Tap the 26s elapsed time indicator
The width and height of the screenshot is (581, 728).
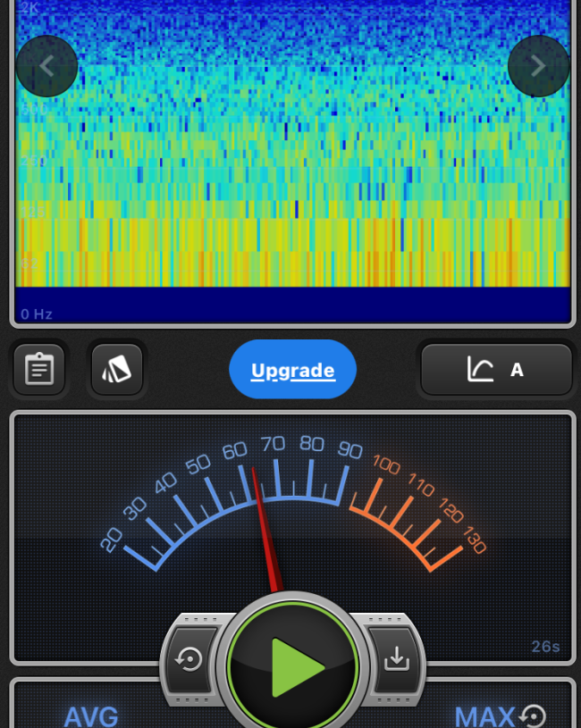(544, 646)
